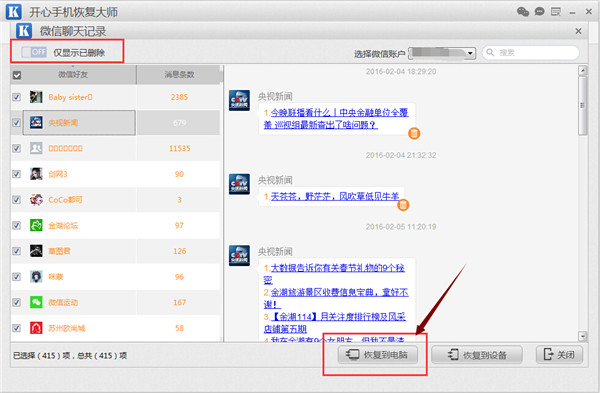Image resolution: width=600 pixels, height=393 pixels.
Task: Toggle the 仅显示已删除 switch
Action: coord(34,52)
